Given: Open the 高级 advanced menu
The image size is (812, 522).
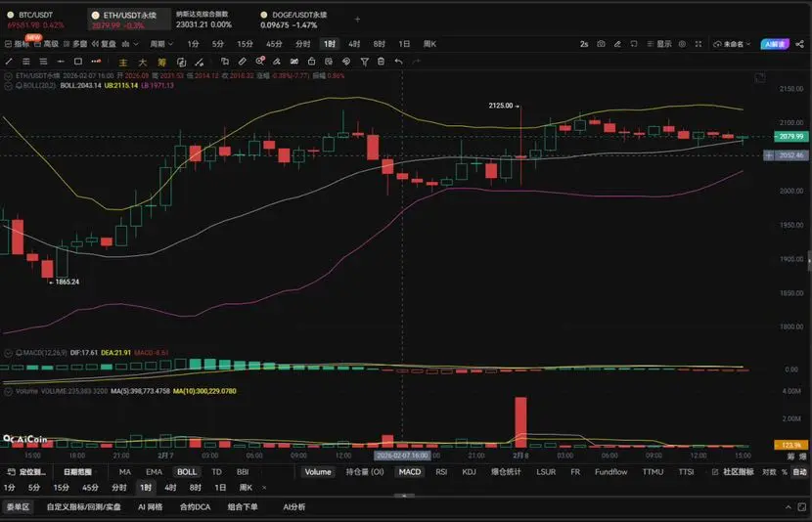Looking at the screenshot, I should click(47, 44).
